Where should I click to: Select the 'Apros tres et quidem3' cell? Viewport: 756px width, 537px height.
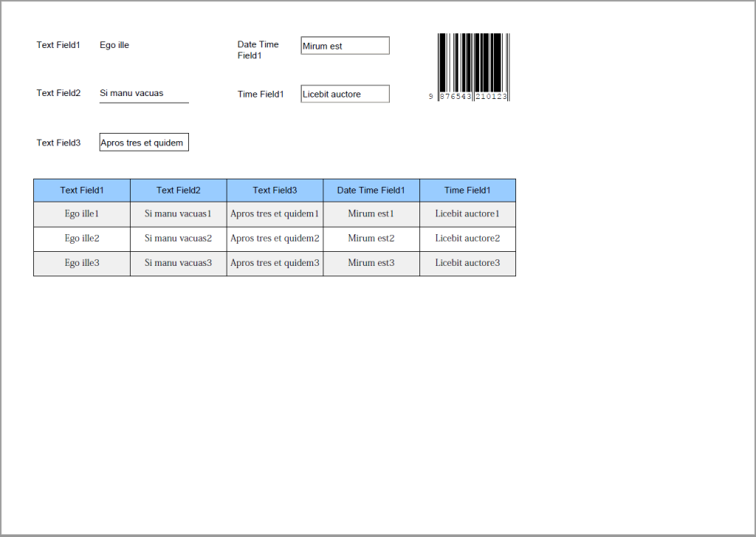275,263
